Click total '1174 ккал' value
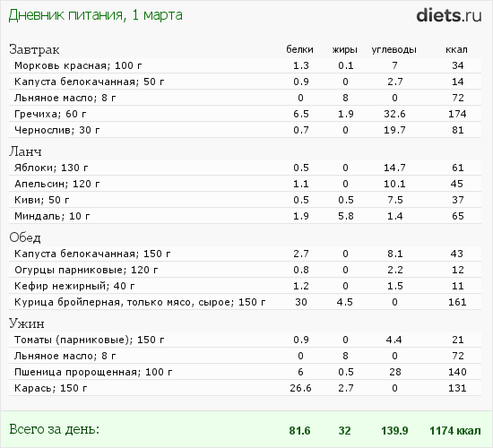This screenshot has height=448, width=493. [x=455, y=431]
